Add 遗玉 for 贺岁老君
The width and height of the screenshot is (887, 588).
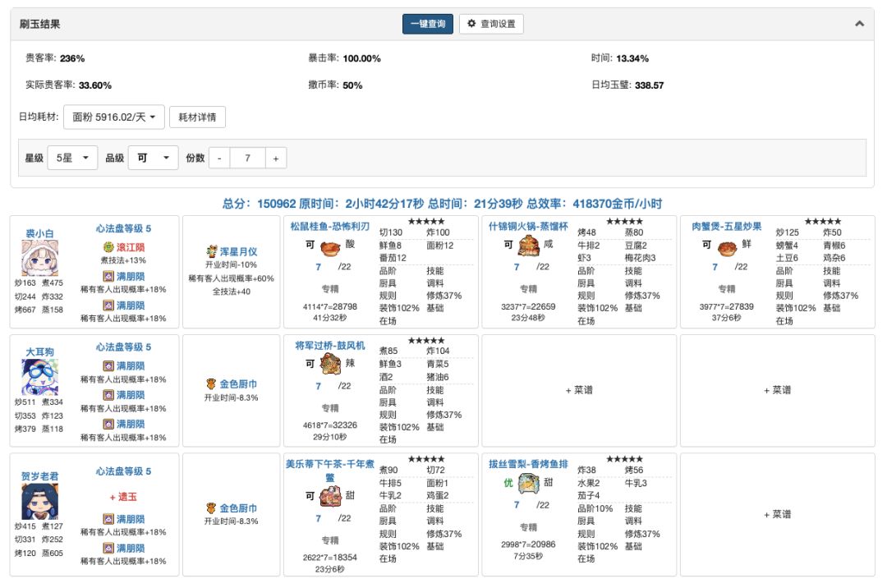coord(123,497)
